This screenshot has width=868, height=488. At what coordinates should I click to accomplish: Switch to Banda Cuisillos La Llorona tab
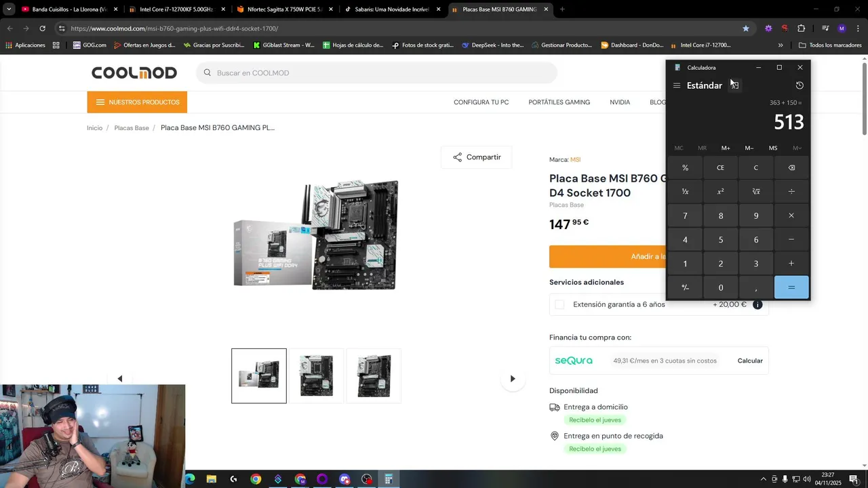pos(70,9)
